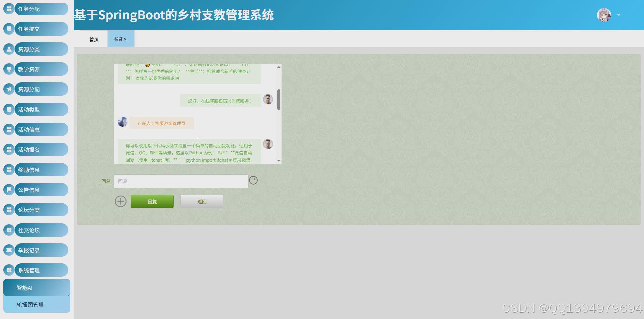This screenshot has width=644, height=319.
Task: Select the 教学资源 sidebar icon
Action: 9,69
